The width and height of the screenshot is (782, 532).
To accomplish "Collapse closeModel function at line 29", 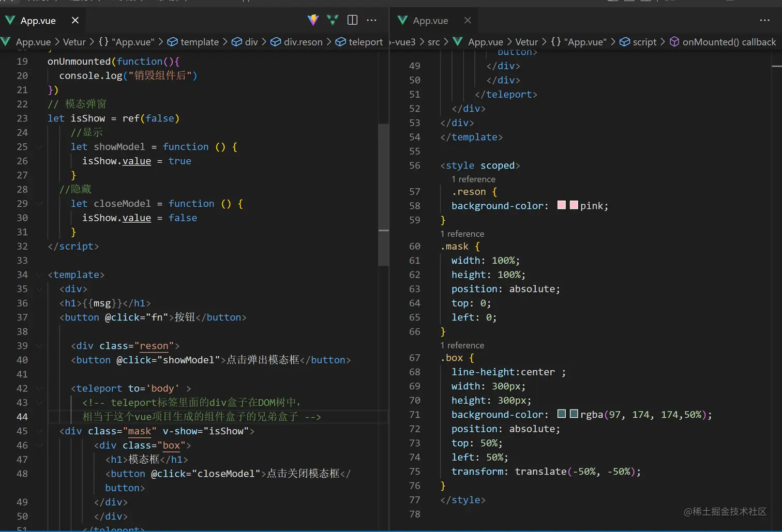I will pos(39,204).
